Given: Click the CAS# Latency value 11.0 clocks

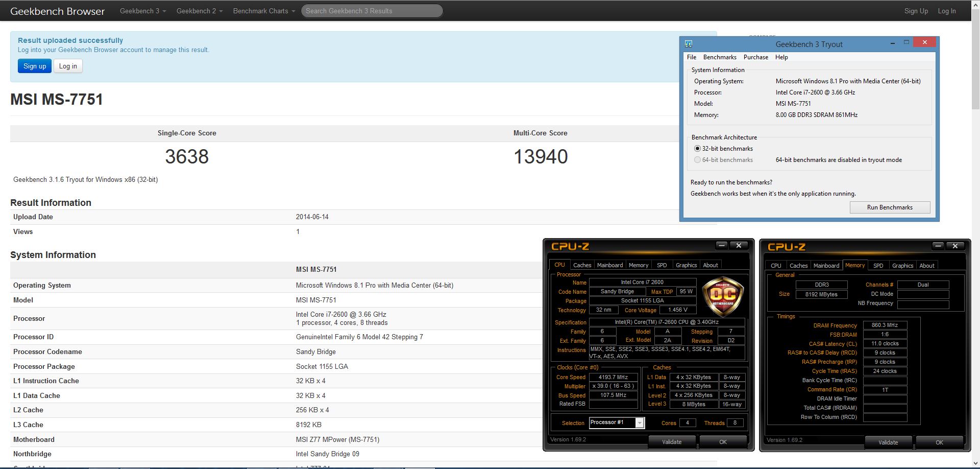Looking at the screenshot, I should pyautogui.click(x=885, y=343).
